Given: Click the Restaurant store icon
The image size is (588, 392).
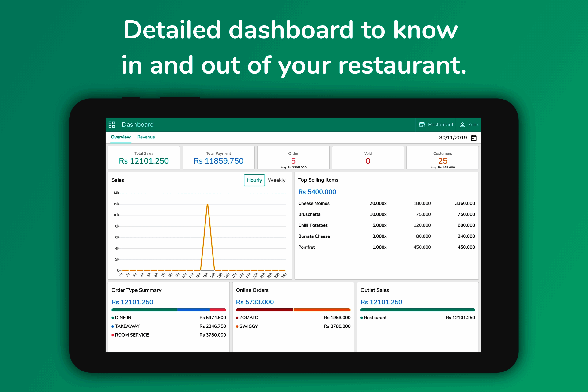Looking at the screenshot, I should pos(422,125).
